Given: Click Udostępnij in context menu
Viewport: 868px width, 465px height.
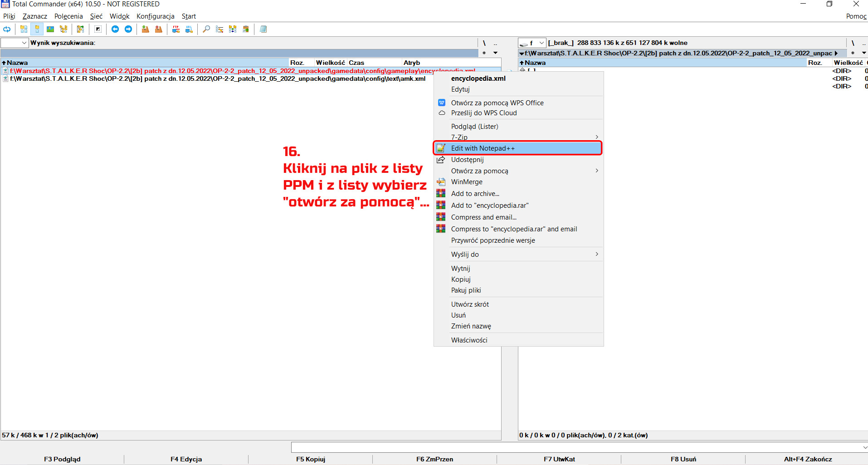Looking at the screenshot, I should [518, 160].
